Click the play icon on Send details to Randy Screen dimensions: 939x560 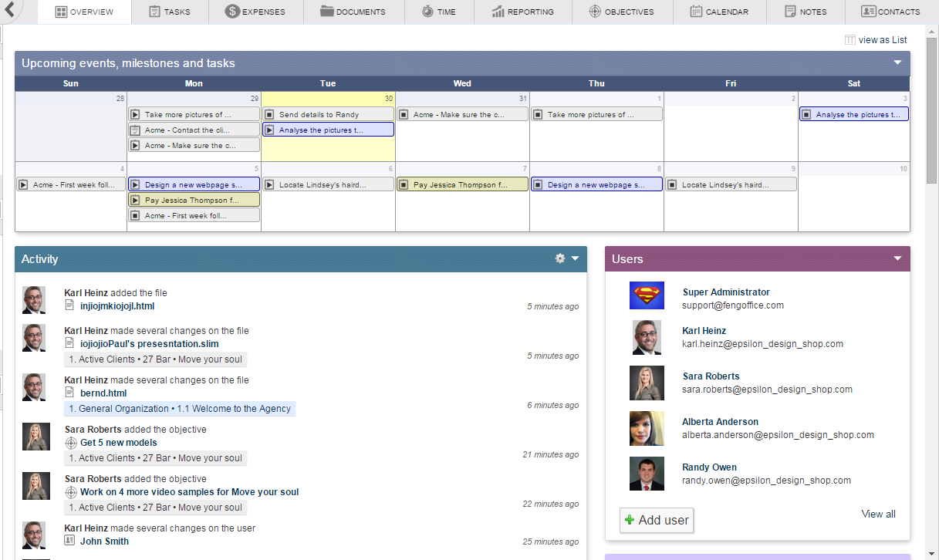tap(269, 115)
